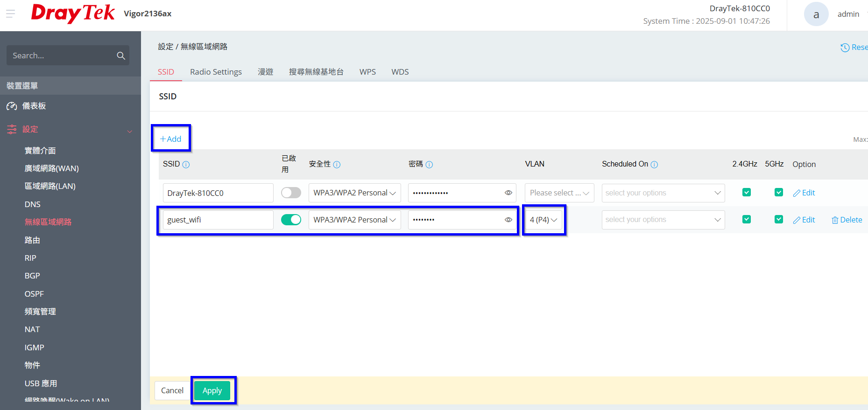Click the SSID column info icon
The height and width of the screenshot is (410, 868).
(186, 165)
